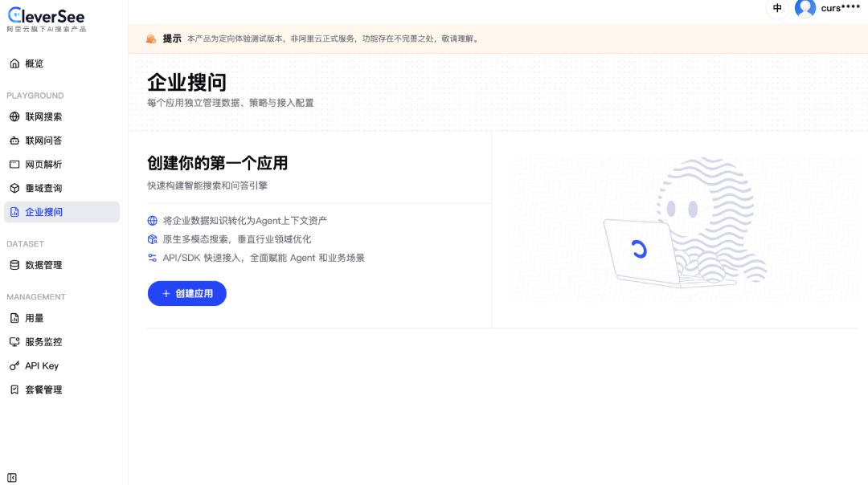The width and height of the screenshot is (868, 485).
Task: Collapse the sidebar with the bottom icon
Action: [x=12, y=478]
